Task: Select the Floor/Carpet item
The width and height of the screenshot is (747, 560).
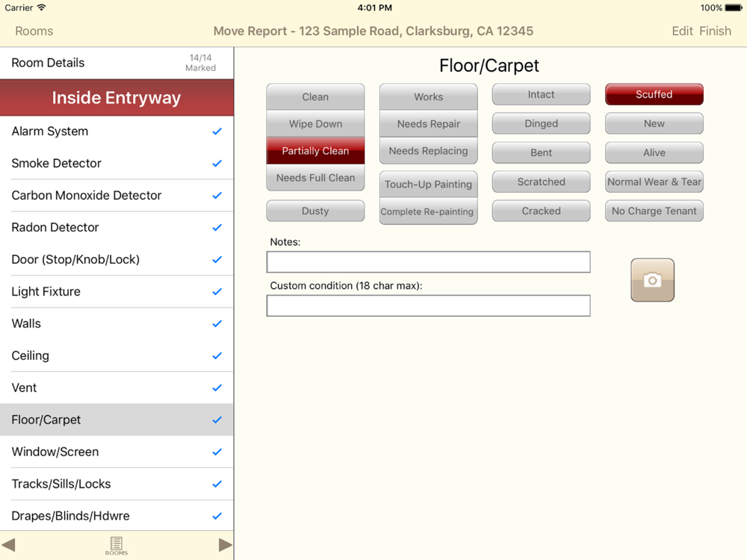Action: pyautogui.click(x=117, y=420)
